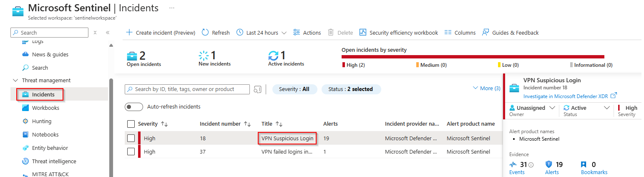
Task: Click the Create incident plus icon
Action: click(129, 33)
